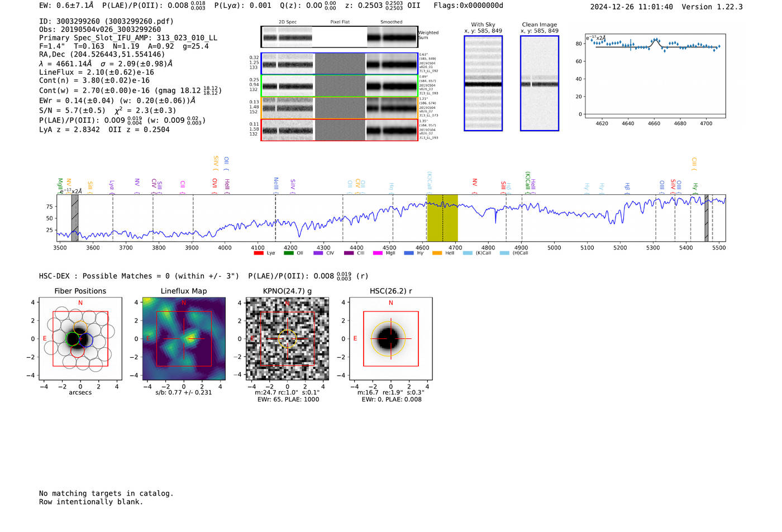Click hatched gray band near 5460 Å

[706, 218]
